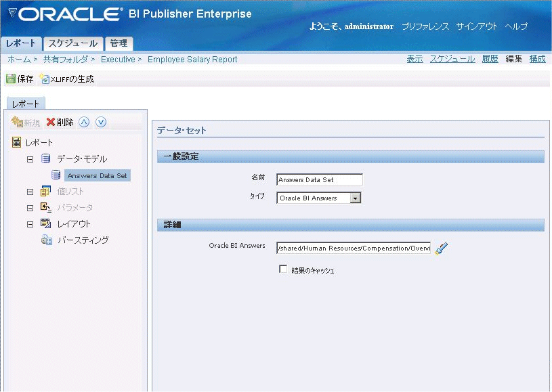
Task: Switch to the Admin main tab
Action: pos(119,43)
